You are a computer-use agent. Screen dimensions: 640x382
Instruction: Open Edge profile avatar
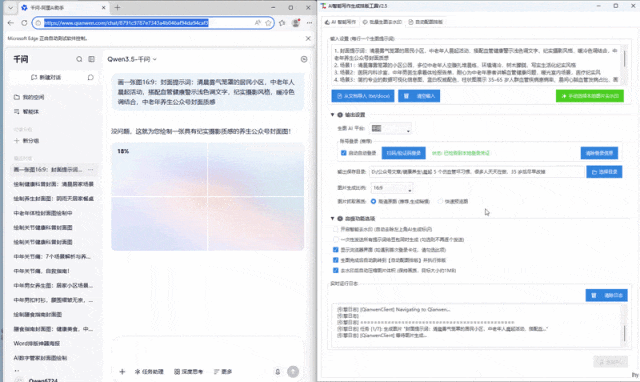pyautogui.click(x=296, y=23)
